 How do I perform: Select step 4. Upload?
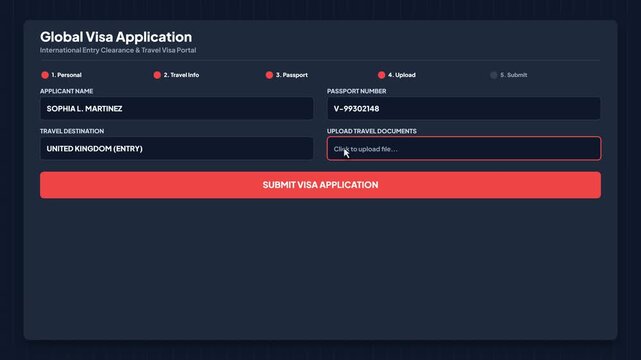(397, 75)
